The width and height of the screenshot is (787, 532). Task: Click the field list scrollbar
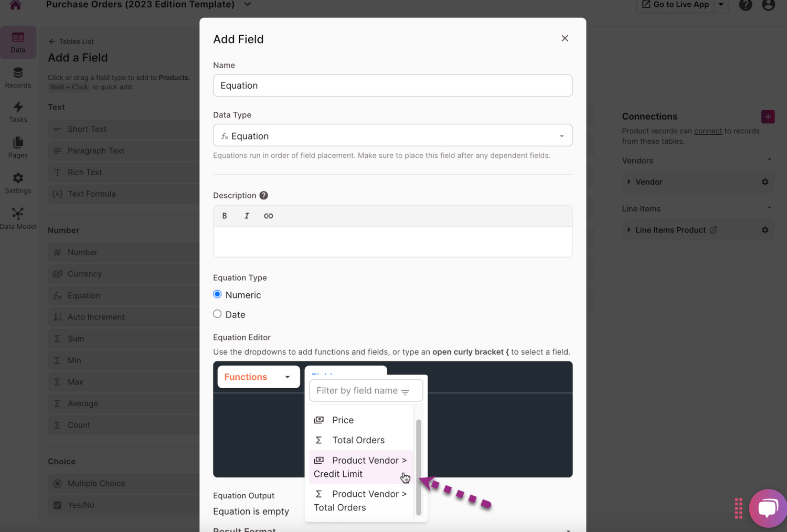(x=418, y=467)
